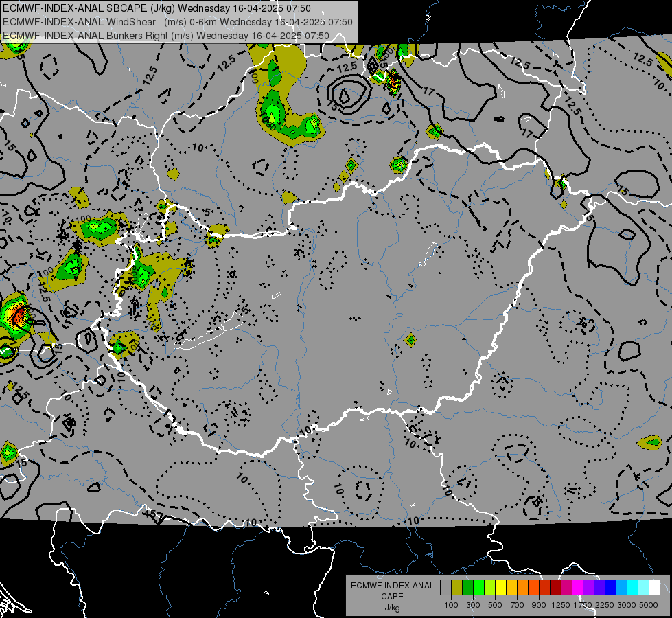Click the legend value 5000
This screenshot has height=618, width=672.
tap(649, 605)
